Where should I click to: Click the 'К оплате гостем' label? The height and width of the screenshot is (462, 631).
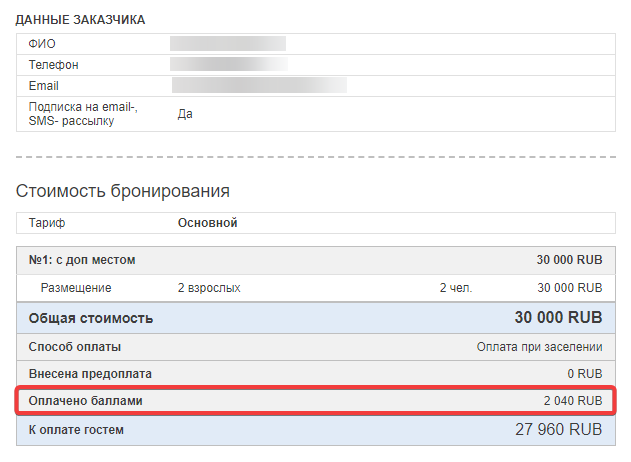click(76, 430)
